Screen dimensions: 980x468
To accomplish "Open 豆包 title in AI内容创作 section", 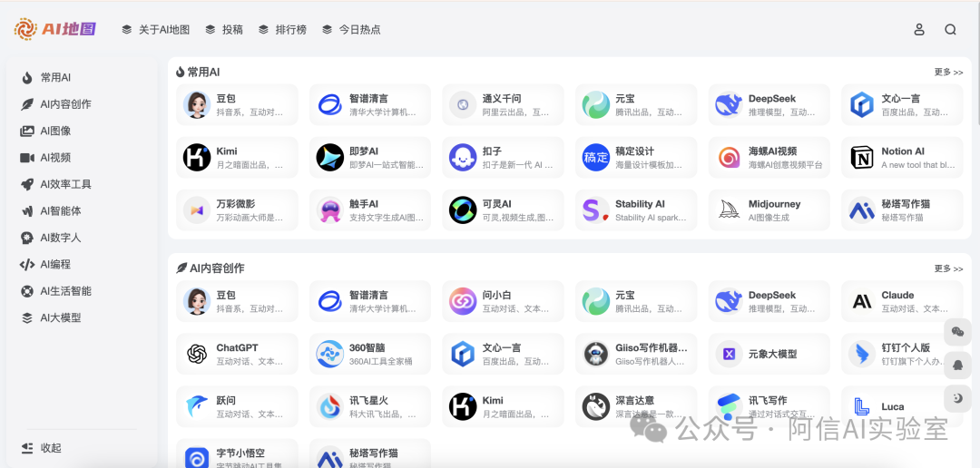I will [226, 295].
